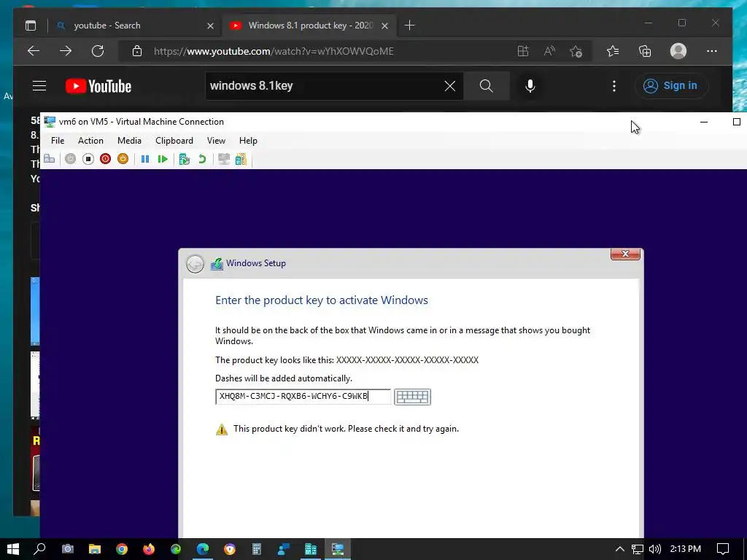Viewport: 747px width, 560px height.
Task: Minimize the VM Connection window
Action: pyautogui.click(x=704, y=122)
